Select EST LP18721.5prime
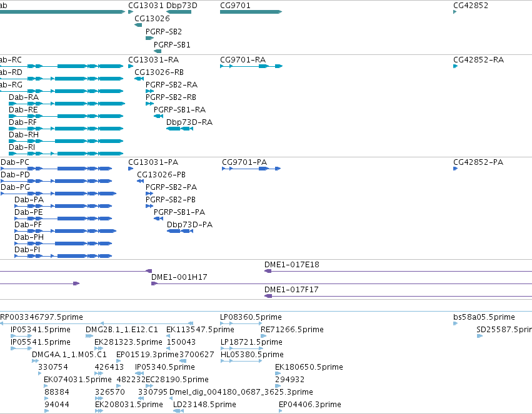532x414 pixels. point(251,342)
